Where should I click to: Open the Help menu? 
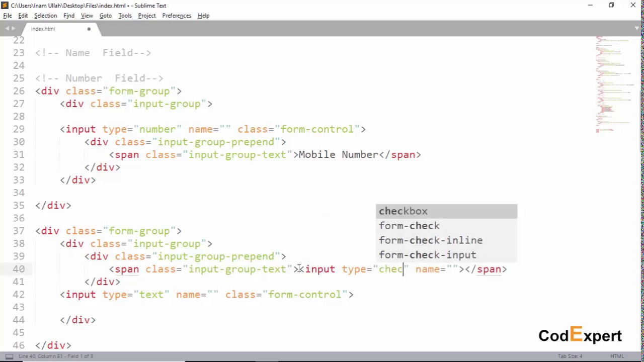tap(203, 16)
